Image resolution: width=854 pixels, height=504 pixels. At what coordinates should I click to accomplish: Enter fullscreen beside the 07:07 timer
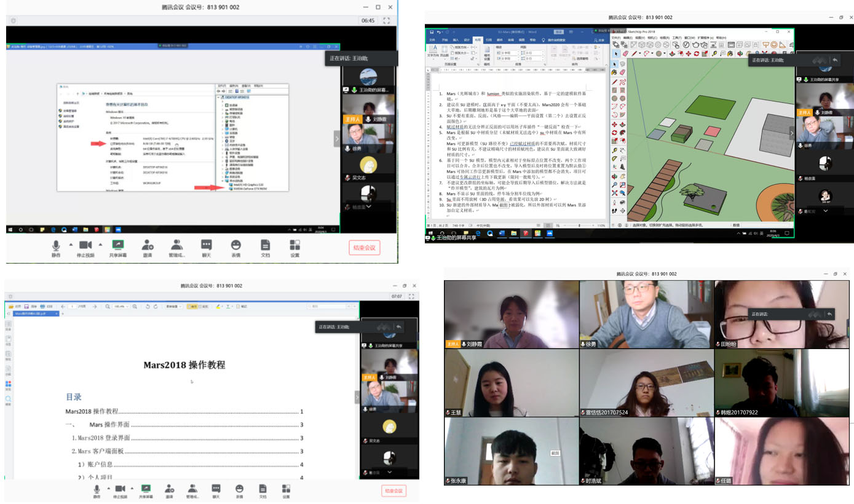coord(411,296)
